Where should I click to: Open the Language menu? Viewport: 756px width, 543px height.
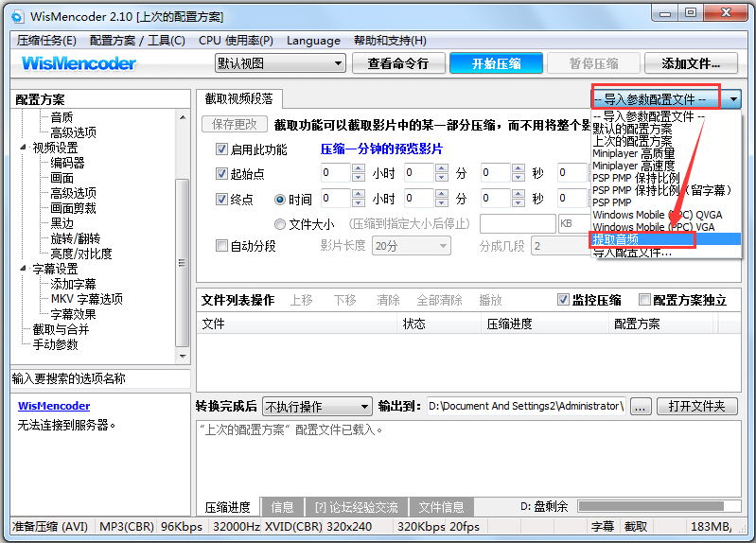coord(313,41)
